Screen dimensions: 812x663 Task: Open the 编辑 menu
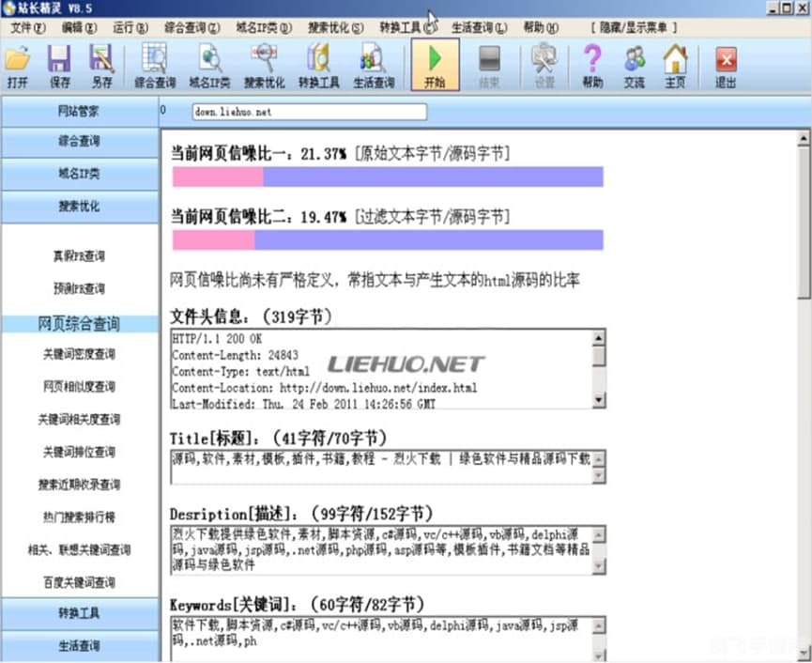80,27
